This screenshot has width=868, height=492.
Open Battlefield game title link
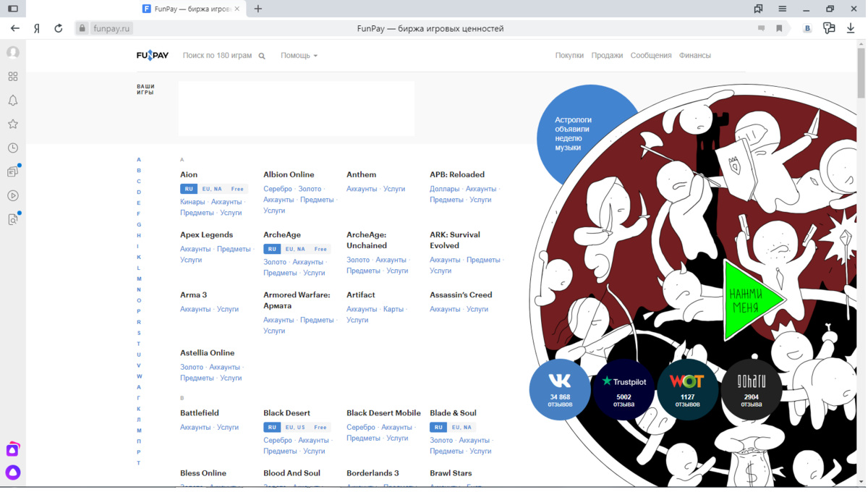pos(200,412)
